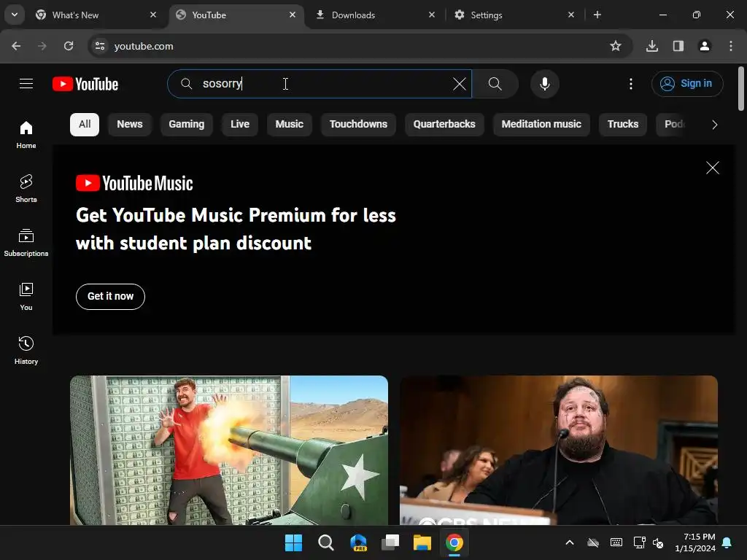Click Sign in button
Viewport: 747px width, 560px height.
tap(687, 84)
